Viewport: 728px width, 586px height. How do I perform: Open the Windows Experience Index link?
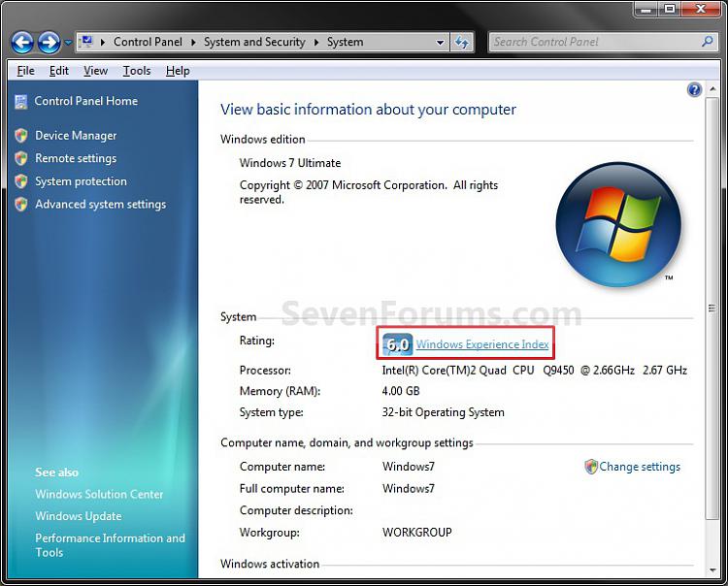481,344
